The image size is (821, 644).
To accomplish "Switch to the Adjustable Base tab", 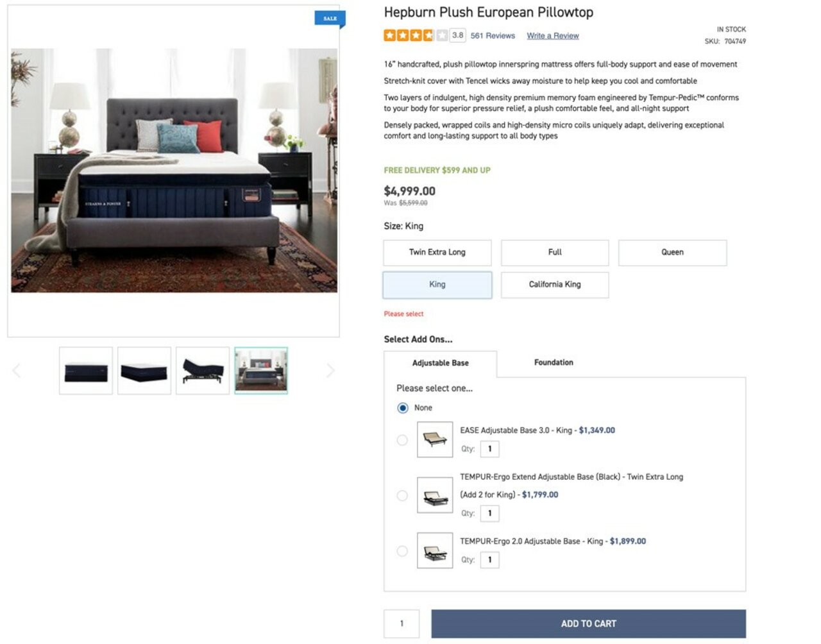I will coord(440,363).
